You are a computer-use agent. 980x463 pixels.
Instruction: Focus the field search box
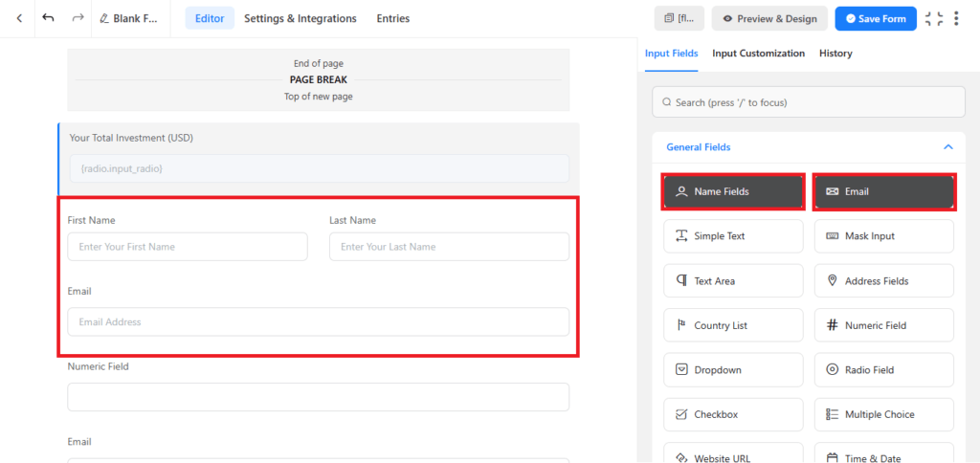point(809,101)
